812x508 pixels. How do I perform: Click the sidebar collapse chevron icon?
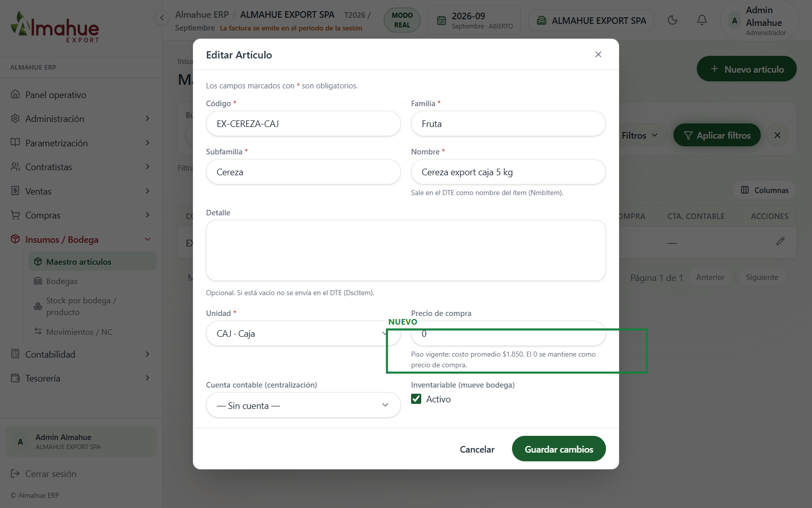(x=161, y=18)
